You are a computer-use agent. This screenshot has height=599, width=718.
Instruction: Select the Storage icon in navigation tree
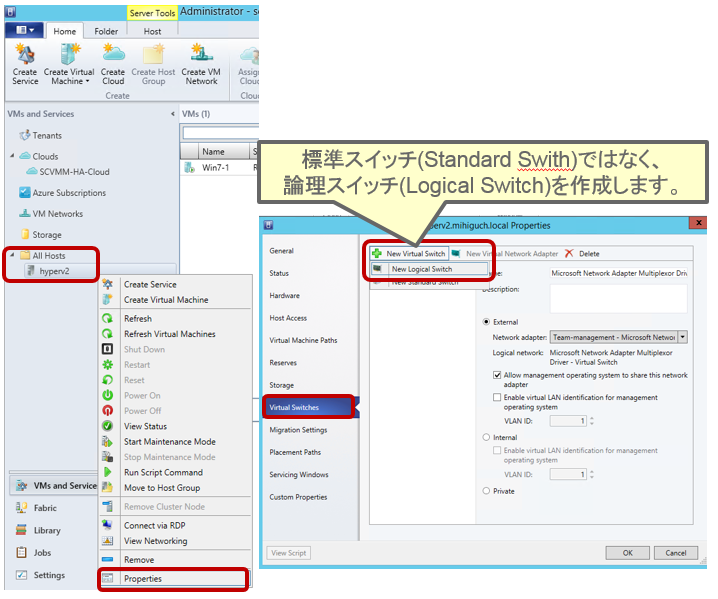[26, 234]
